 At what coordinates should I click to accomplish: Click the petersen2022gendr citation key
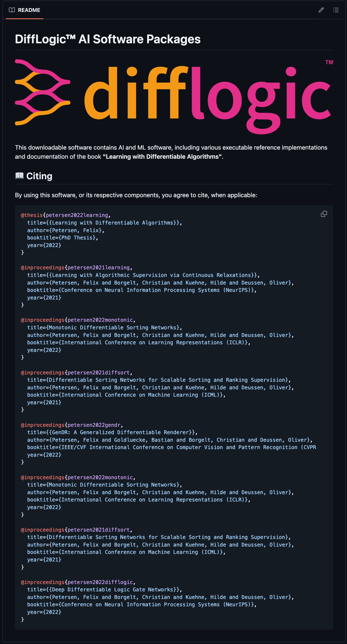click(94, 425)
